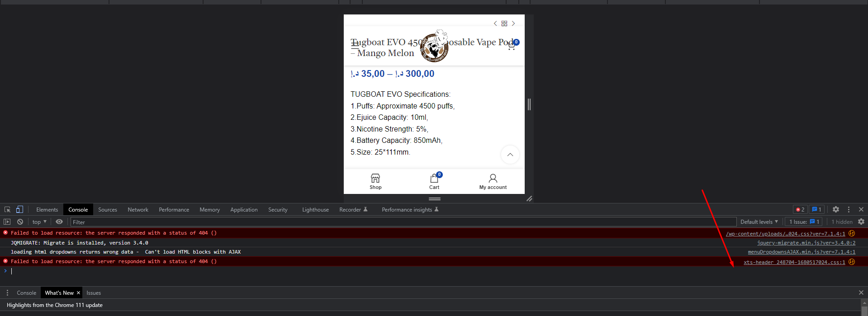868x316 pixels.
Task: Go to previous product arrow
Action: pos(495,24)
